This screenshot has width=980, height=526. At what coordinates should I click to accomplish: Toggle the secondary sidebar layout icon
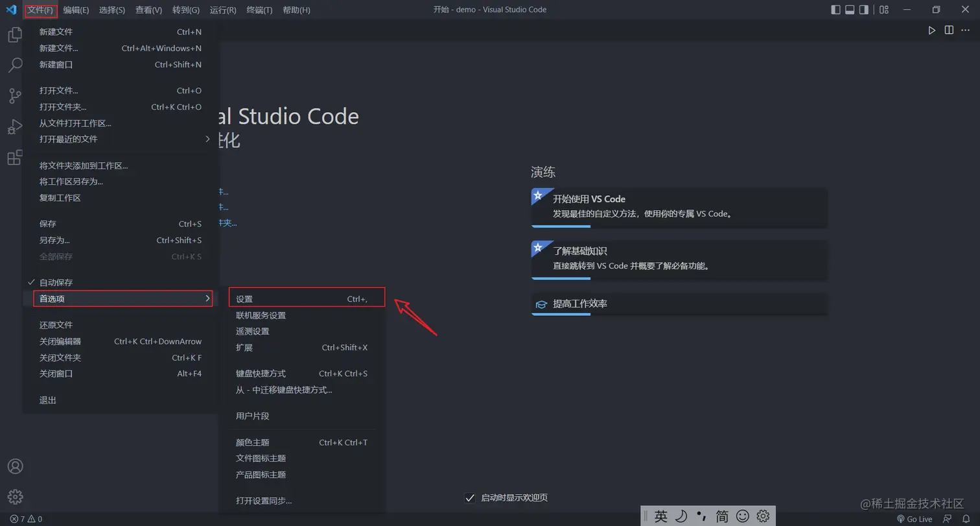(x=864, y=10)
